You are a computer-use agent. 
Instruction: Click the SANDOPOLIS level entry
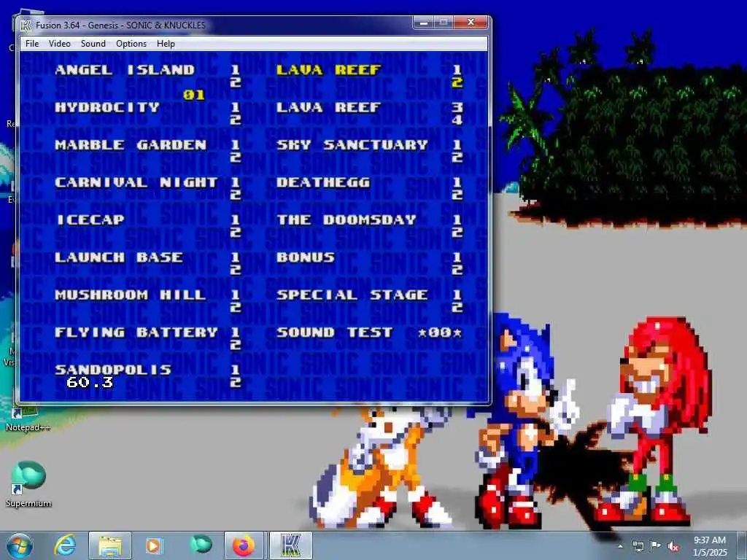(x=113, y=370)
